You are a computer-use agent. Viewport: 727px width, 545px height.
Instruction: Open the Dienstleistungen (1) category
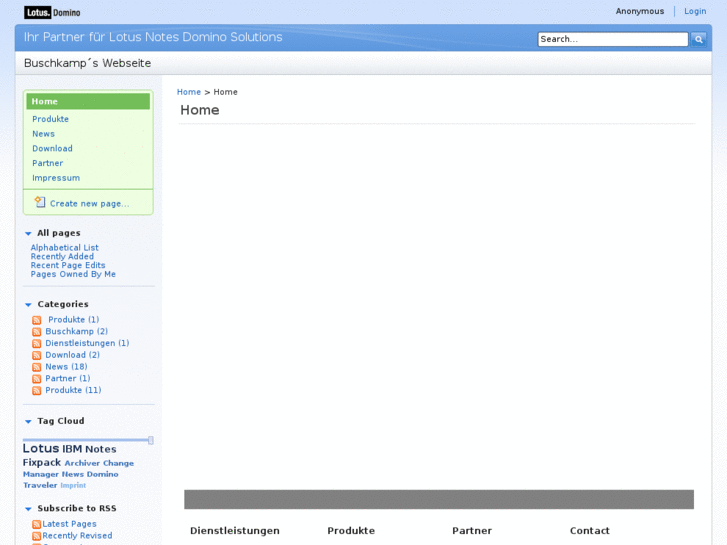[87, 343]
